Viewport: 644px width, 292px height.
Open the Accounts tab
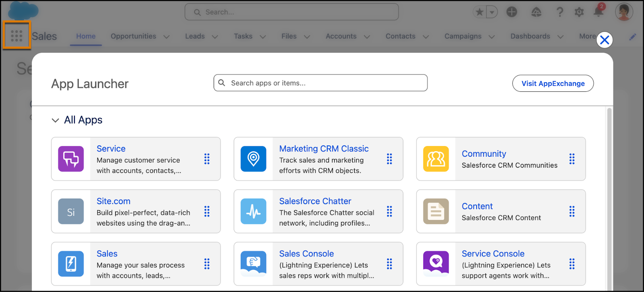[x=341, y=36]
